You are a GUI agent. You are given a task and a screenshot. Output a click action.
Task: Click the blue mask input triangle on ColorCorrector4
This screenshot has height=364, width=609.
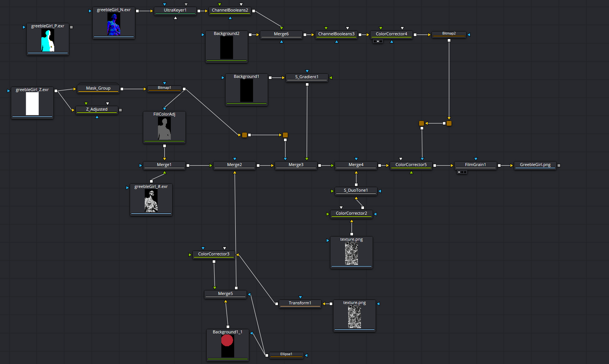click(x=392, y=42)
